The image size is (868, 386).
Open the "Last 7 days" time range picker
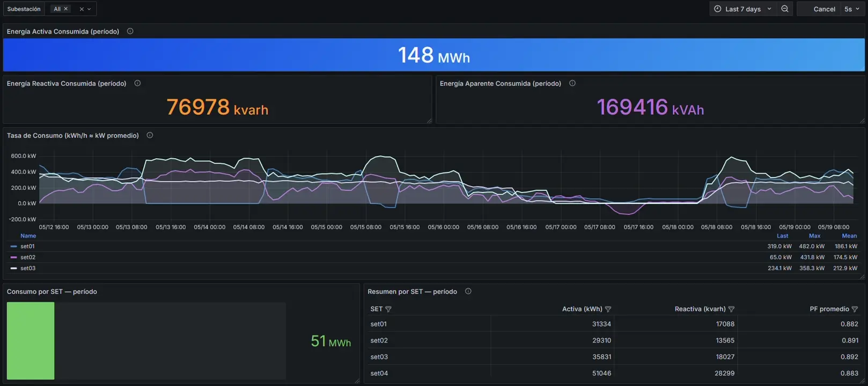(743, 9)
